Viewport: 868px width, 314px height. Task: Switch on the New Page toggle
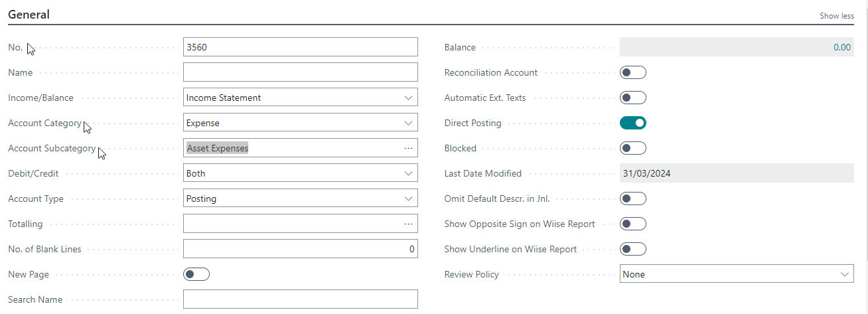pos(196,274)
